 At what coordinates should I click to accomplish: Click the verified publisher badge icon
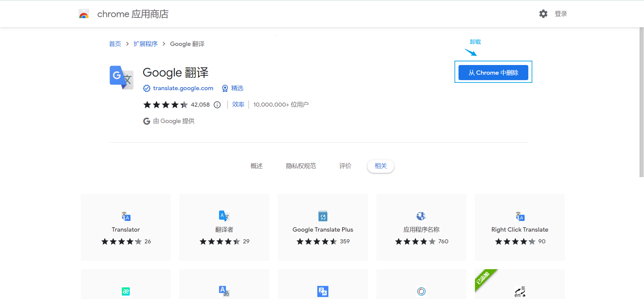(147, 88)
